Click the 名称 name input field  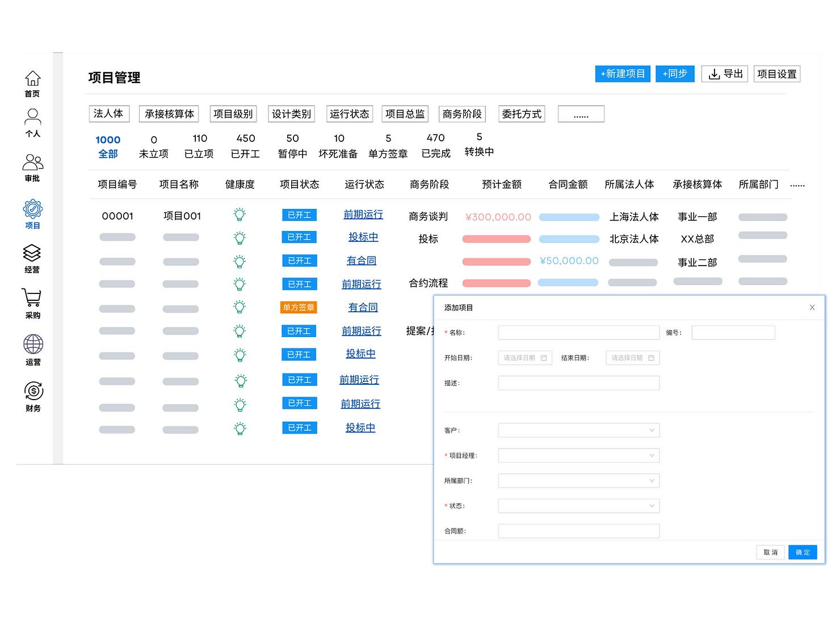point(578,332)
